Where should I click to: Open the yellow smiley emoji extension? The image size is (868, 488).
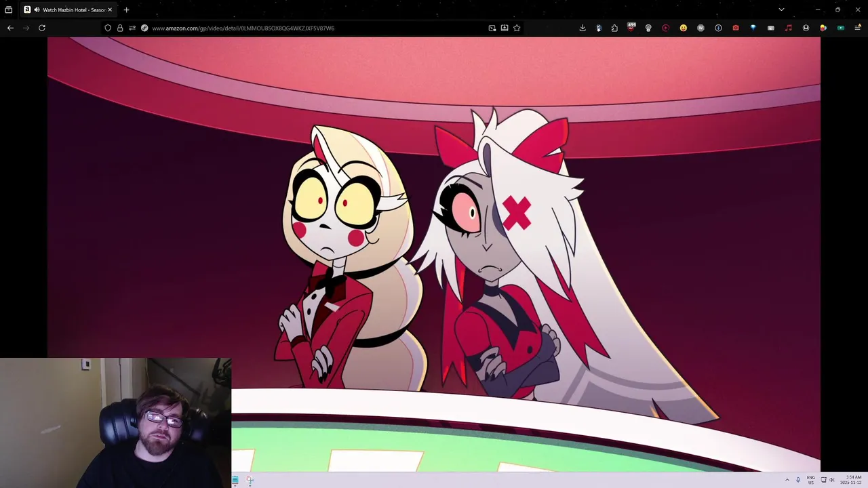tap(683, 28)
